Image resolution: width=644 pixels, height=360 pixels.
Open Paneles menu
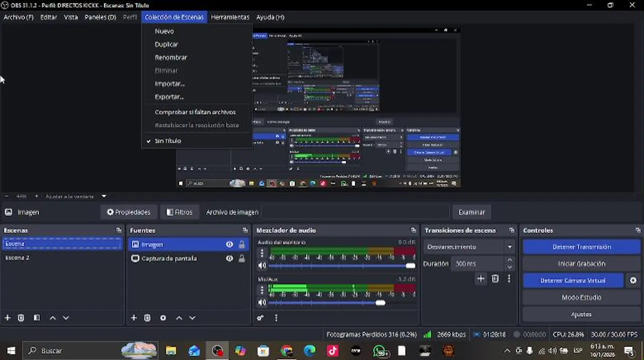tap(100, 17)
